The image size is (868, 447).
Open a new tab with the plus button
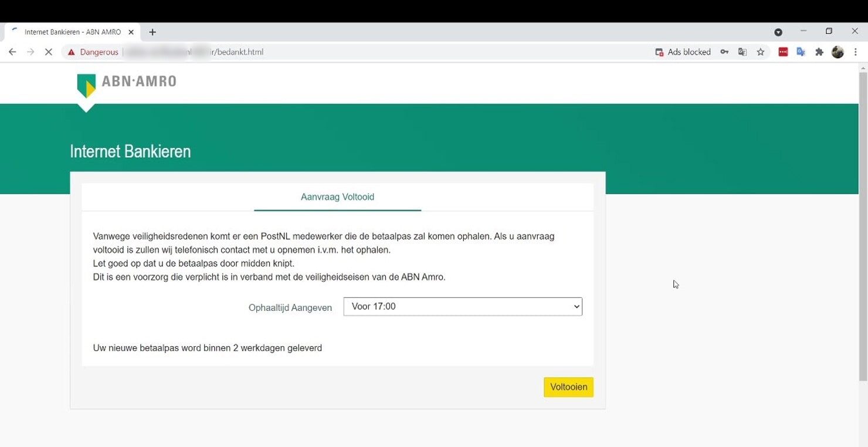[152, 32]
